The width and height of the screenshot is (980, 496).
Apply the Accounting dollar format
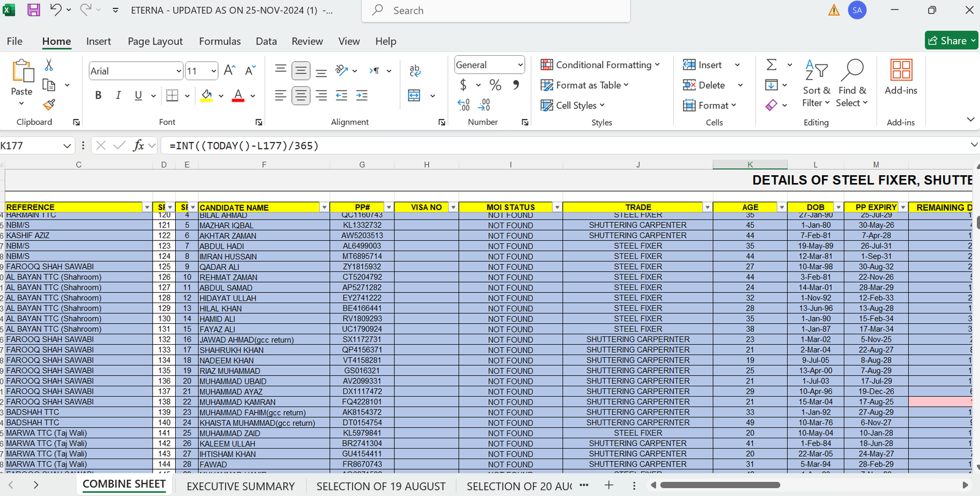pyautogui.click(x=463, y=85)
